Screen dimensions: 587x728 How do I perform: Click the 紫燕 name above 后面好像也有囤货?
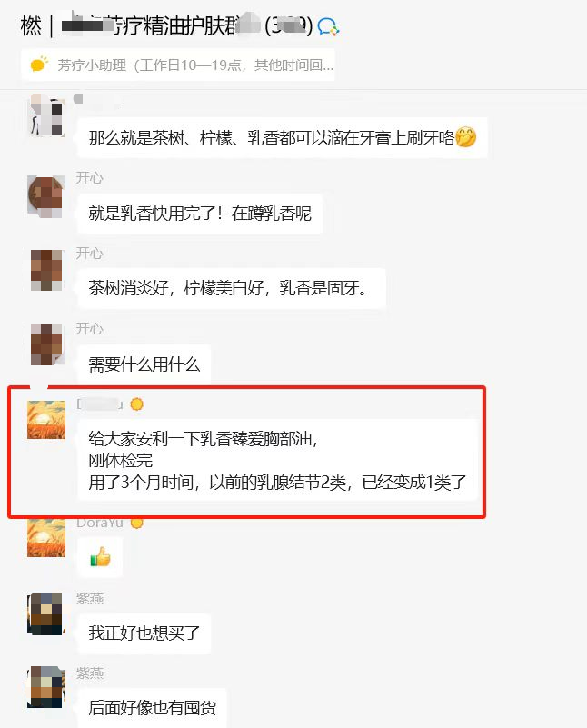90,673
